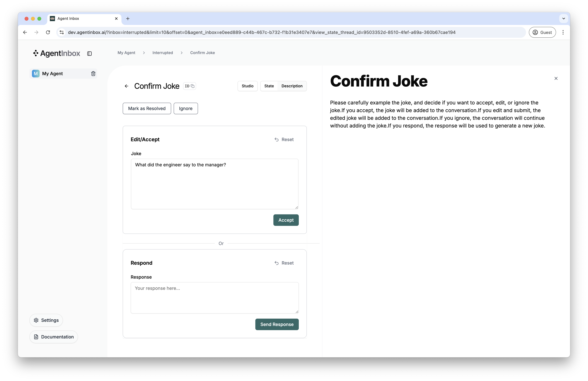Open new browser tab with plus
Image resolution: width=588 pixels, height=381 pixels.
[128, 19]
